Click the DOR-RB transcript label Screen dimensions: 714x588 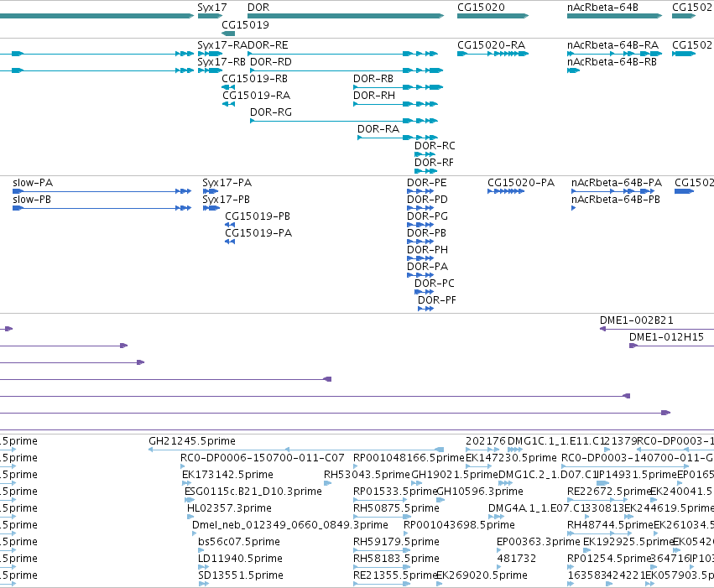tap(373, 79)
